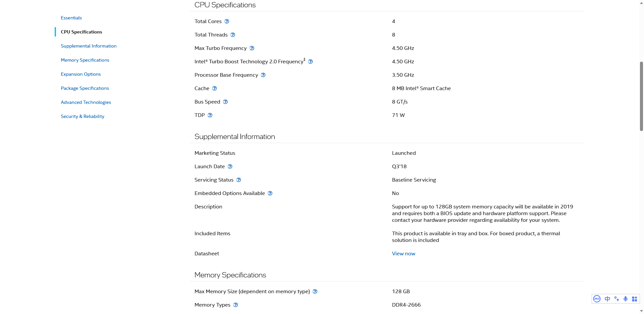Click the TDP question mark icon
Viewport: 644px width, 314px height.
[210, 115]
